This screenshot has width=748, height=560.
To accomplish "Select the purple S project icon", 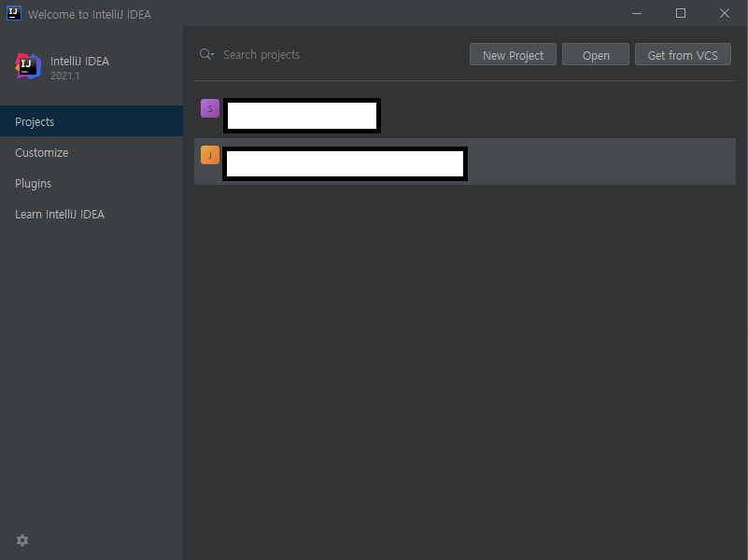I will [x=210, y=108].
